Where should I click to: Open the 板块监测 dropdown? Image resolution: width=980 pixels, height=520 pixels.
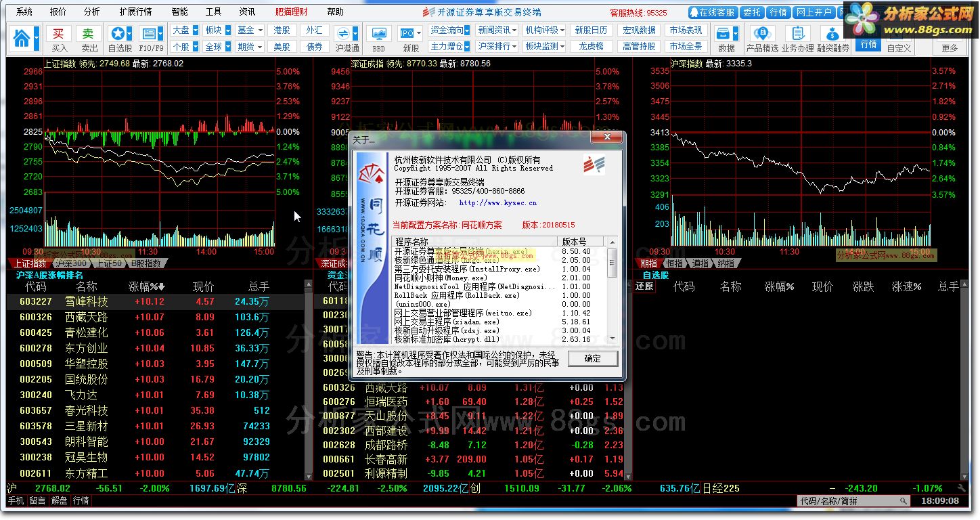tap(544, 47)
